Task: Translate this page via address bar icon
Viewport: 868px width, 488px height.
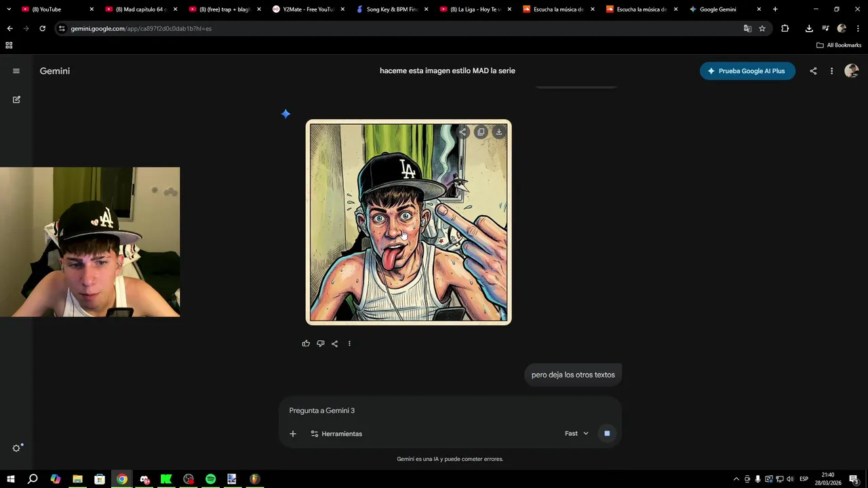Action: pyautogui.click(x=747, y=28)
